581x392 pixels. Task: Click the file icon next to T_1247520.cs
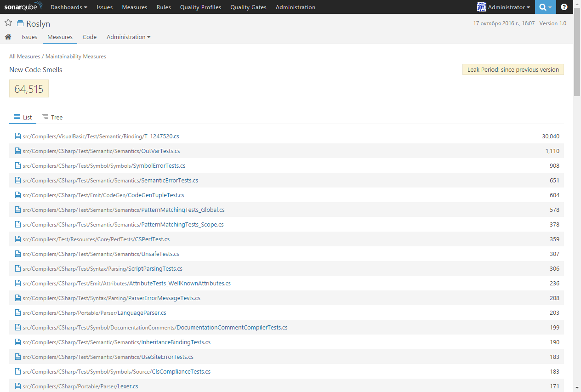click(17, 136)
